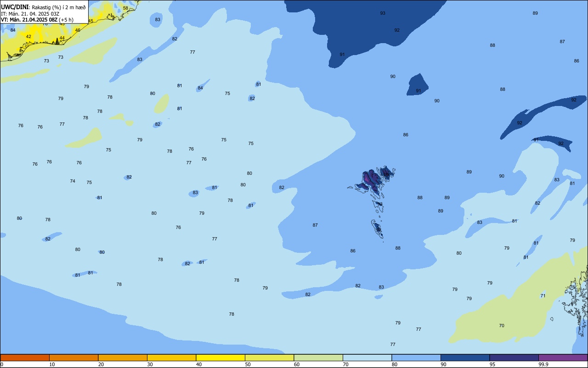
Task: Click the legend tick label '20'
Action: (x=101, y=364)
